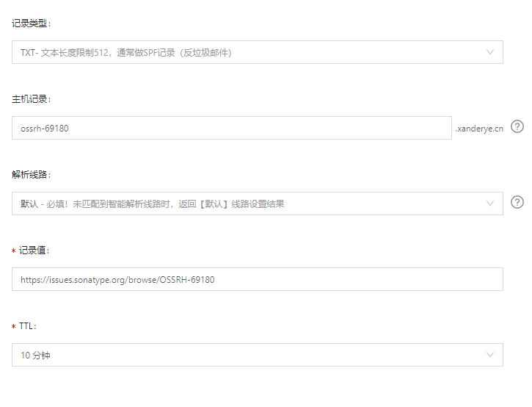Expand resolution line dropdown chevron arrow

pos(490,203)
